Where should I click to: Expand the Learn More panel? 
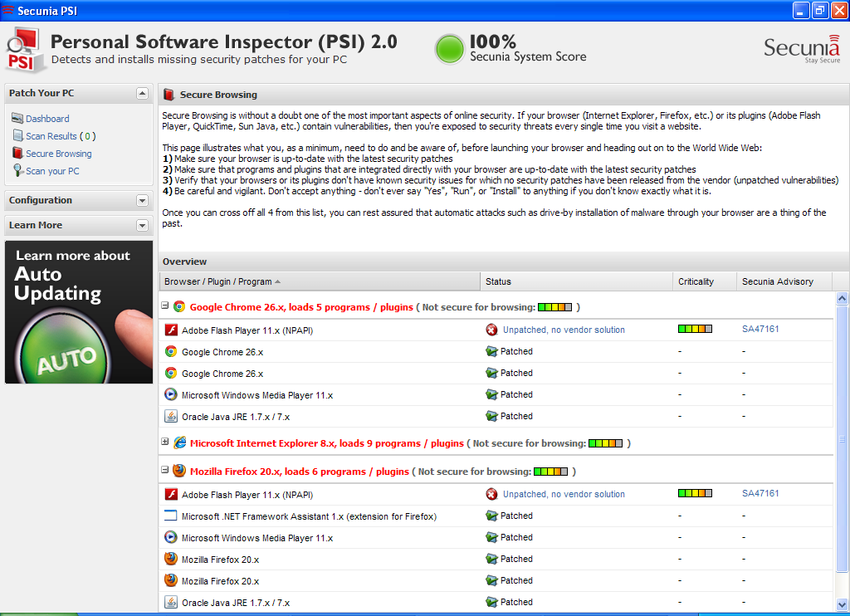pos(142,225)
